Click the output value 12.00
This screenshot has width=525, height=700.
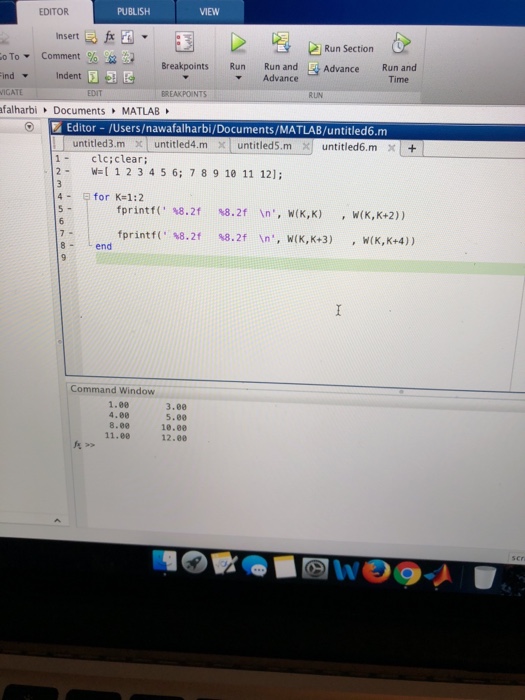point(174,438)
